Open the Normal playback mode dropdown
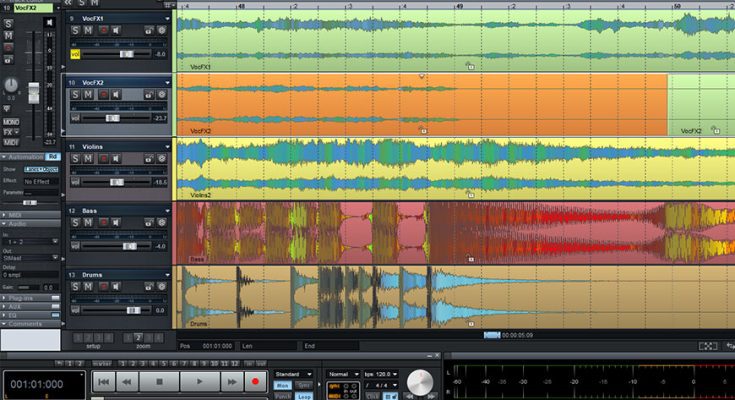This screenshot has width=735, height=400. pos(344,373)
